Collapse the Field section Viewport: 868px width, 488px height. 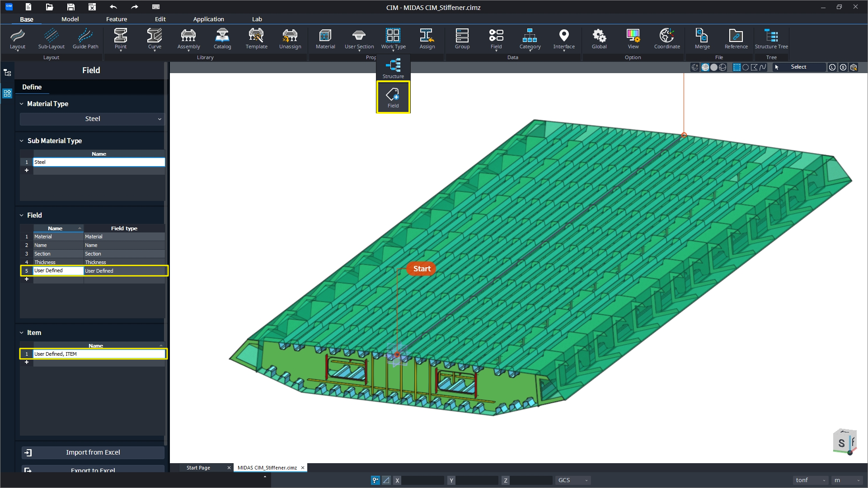point(21,215)
